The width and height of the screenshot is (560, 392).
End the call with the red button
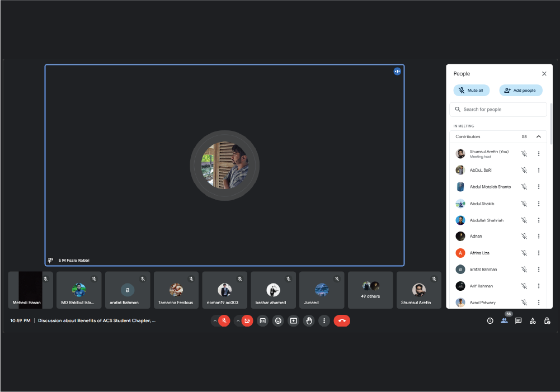(342, 321)
